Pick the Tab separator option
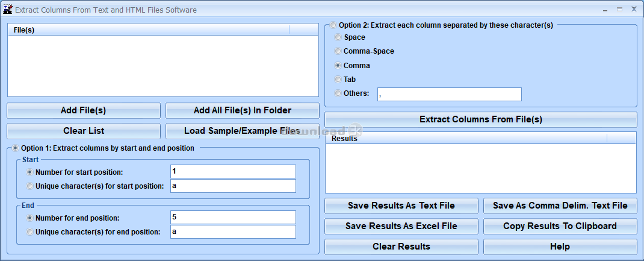 (x=338, y=80)
